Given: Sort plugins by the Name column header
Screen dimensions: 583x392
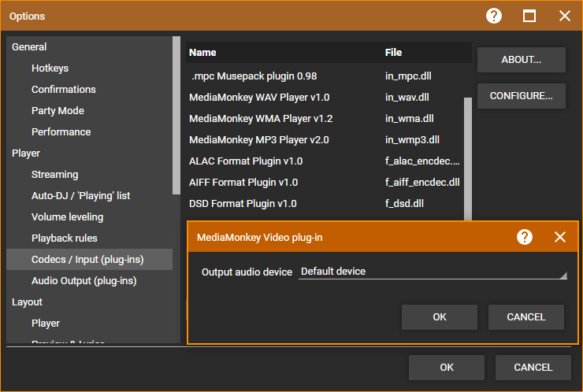Looking at the screenshot, I should 202,53.
